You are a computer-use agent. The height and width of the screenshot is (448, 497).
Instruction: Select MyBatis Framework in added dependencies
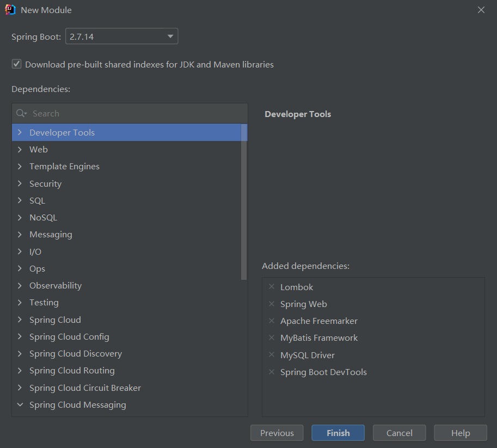(319, 338)
